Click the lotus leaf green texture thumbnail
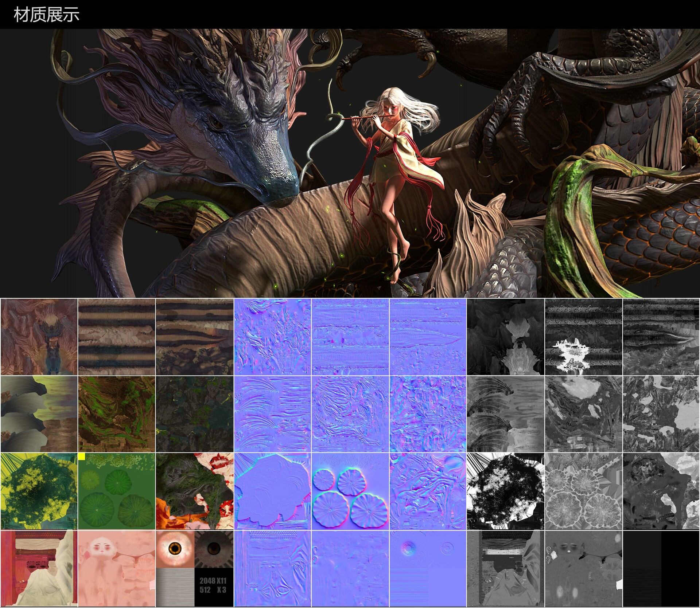 click(x=117, y=491)
